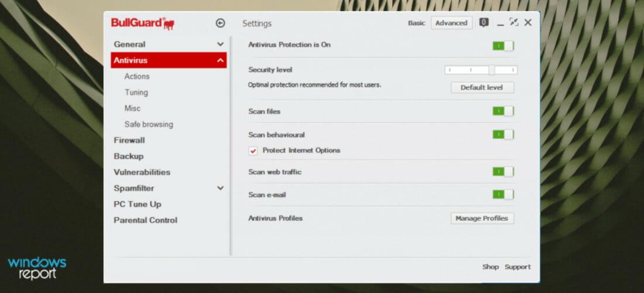Turn off Antivirus Protection switch
This screenshot has width=644, height=293.
click(x=503, y=46)
